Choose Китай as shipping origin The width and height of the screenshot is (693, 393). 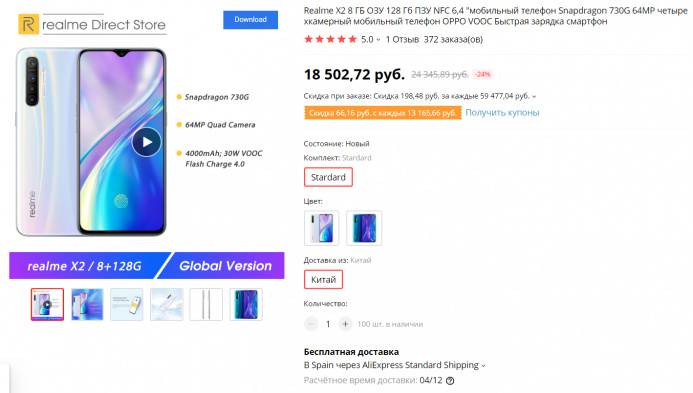click(x=324, y=279)
